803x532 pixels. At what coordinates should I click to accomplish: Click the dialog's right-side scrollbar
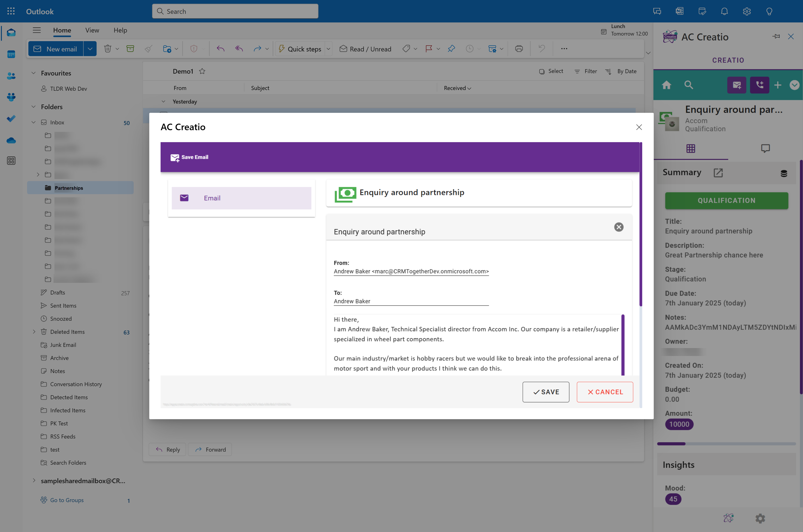coord(641,224)
